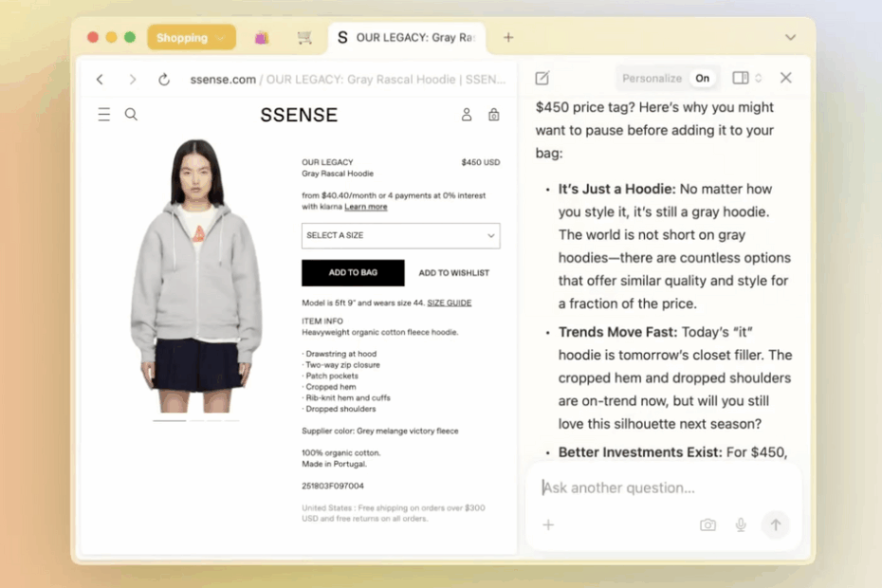Open the SIZE GUIDE link
The height and width of the screenshot is (588, 882).
(x=449, y=303)
